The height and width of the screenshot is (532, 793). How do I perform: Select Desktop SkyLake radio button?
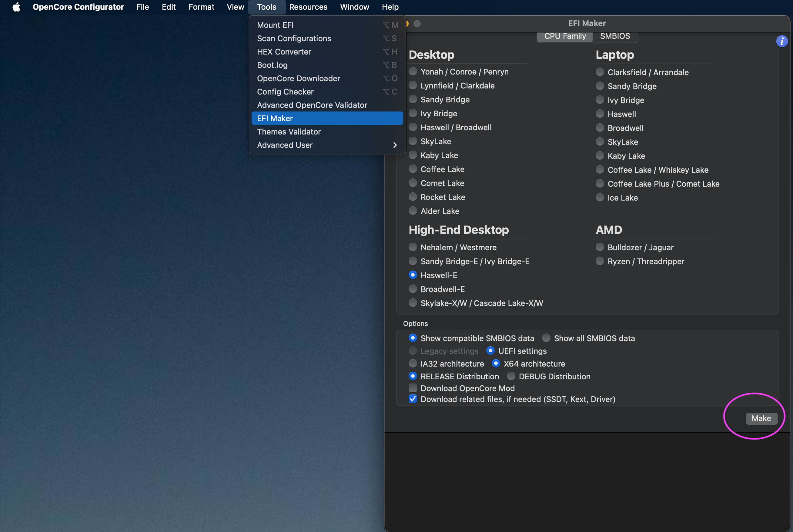point(413,141)
